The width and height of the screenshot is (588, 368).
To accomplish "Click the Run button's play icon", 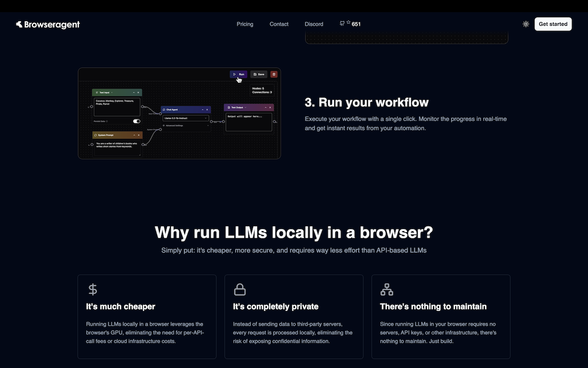I will coord(234,74).
